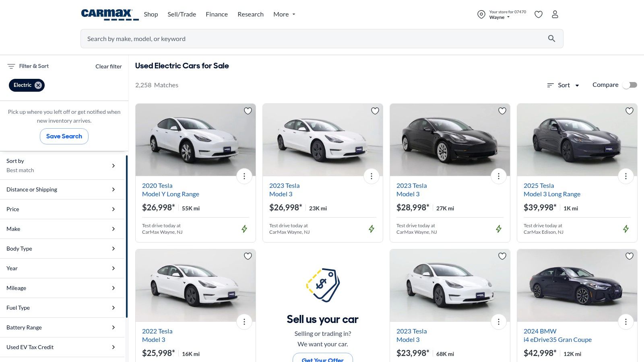The width and height of the screenshot is (644, 362).
Task: Expand the Fuel Type filter
Action: click(x=62, y=308)
